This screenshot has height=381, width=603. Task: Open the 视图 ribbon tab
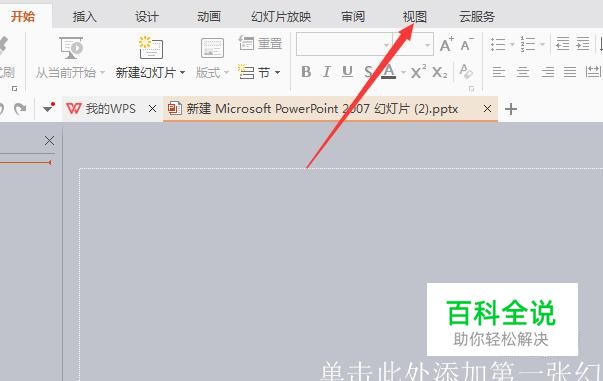pyautogui.click(x=415, y=17)
